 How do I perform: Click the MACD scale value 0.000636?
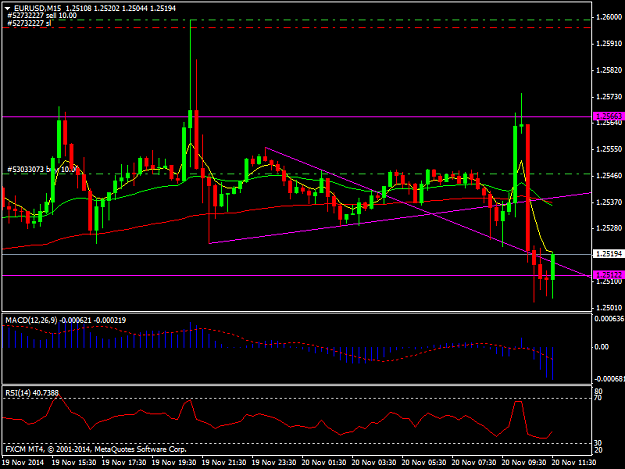coord(609,319)
